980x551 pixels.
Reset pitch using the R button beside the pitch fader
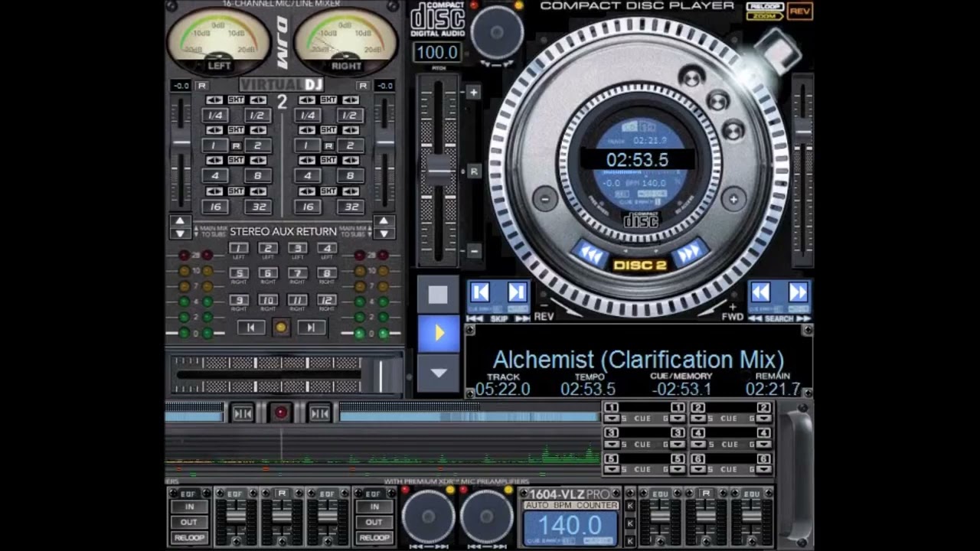click(473, 171)
